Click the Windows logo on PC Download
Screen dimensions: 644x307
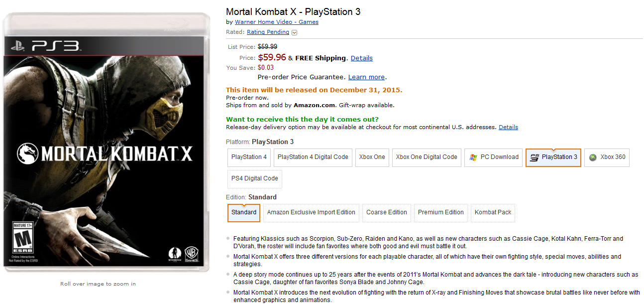click(473, 157)
